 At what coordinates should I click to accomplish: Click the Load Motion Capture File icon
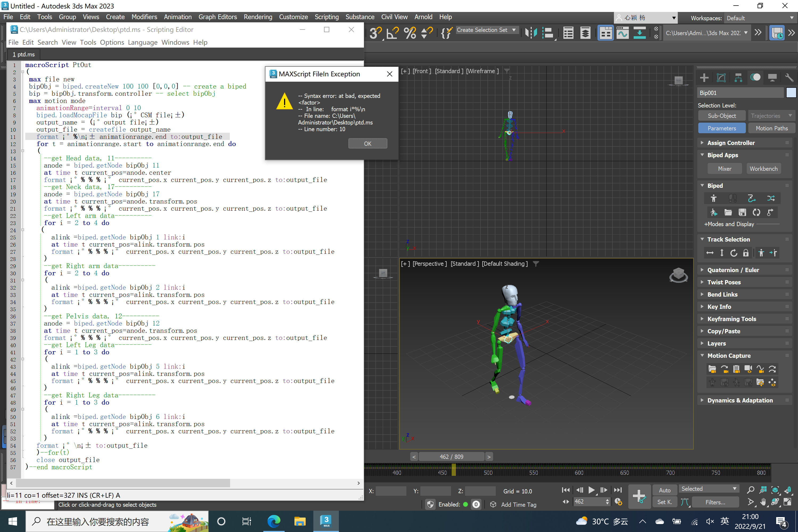[x=712, y=369]
